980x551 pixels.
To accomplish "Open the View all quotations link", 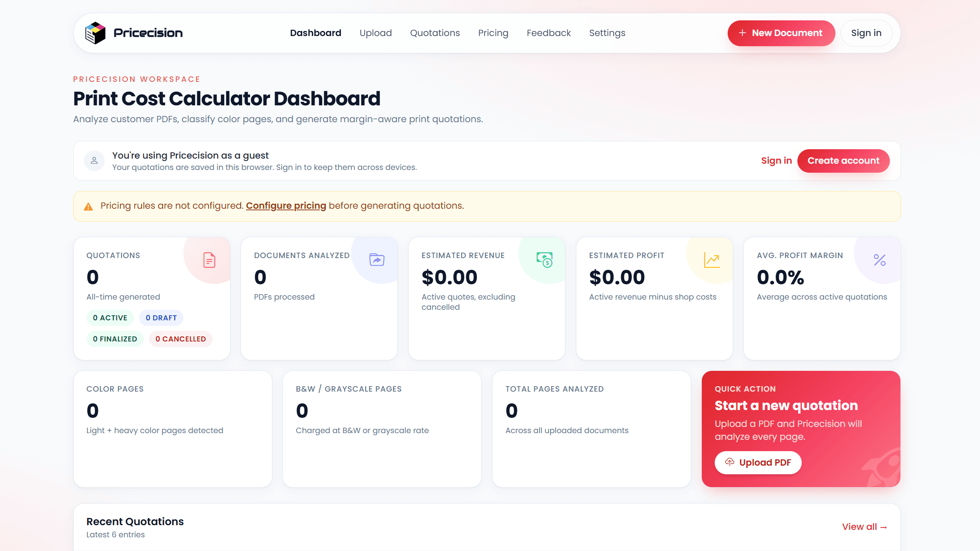I will coord(864,527).
